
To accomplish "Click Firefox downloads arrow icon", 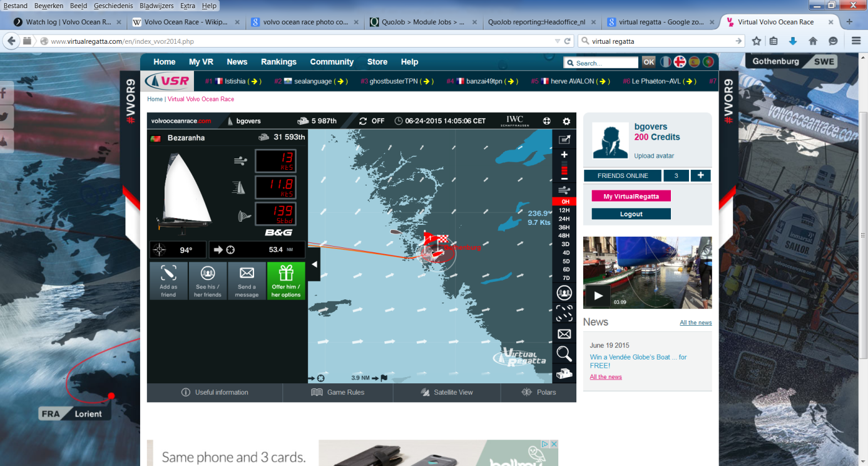I will 793,41.
